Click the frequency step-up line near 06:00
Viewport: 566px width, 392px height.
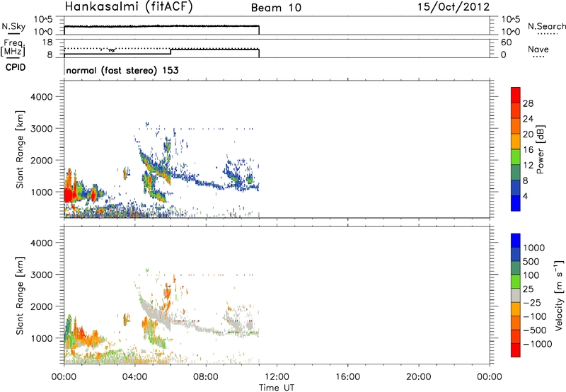[x=171, y=52]
